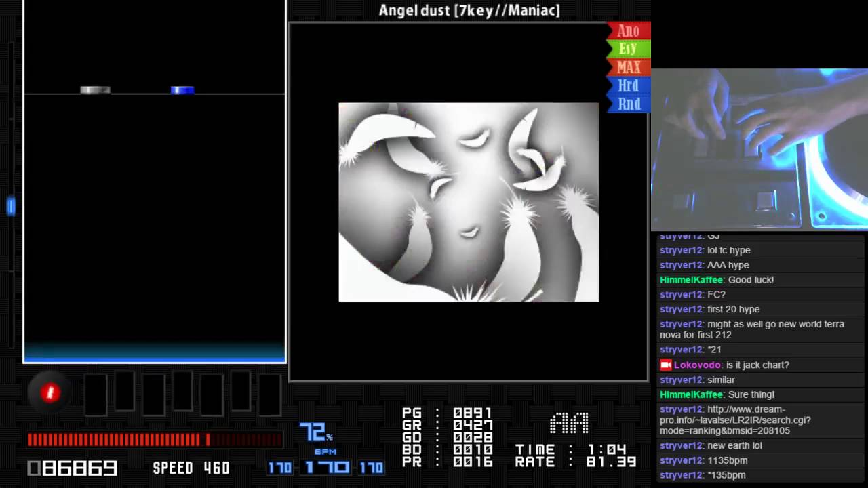Click the blue note in the lane
This screenshot has height=488, width=868.
(x=182, y=89)
